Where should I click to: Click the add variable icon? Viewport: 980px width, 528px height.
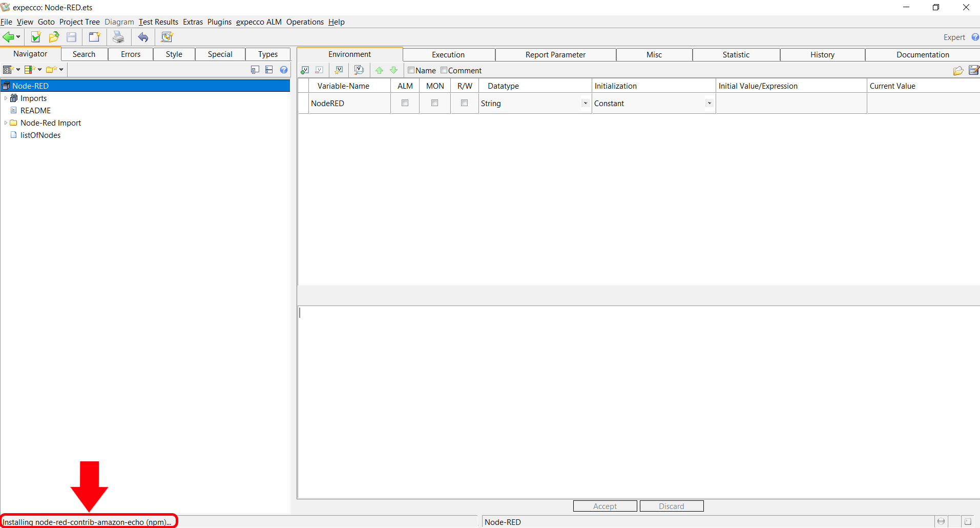[x=305, y=70]
